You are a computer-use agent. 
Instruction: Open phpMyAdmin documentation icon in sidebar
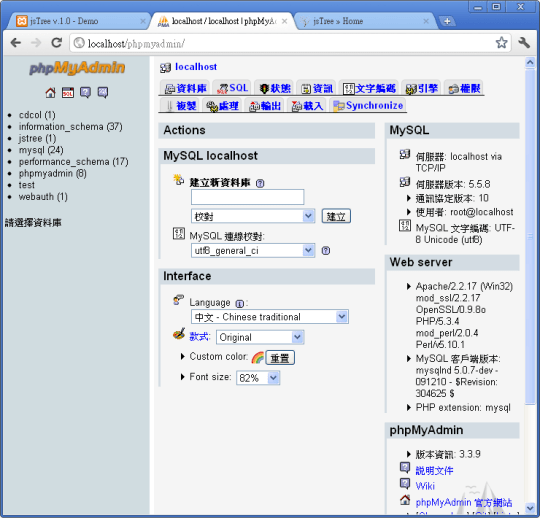[x=85, y=92]
